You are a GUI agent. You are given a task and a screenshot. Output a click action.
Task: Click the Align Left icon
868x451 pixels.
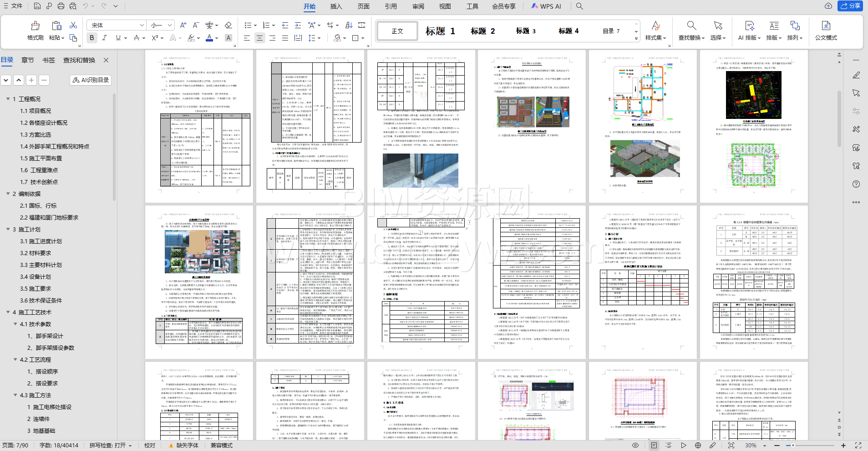[247, 38]
